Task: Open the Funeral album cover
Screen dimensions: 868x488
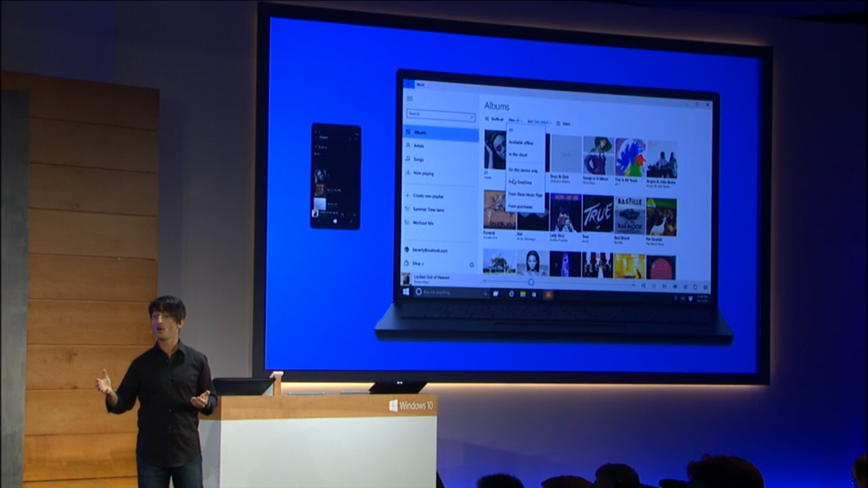Action: [499, 210]
